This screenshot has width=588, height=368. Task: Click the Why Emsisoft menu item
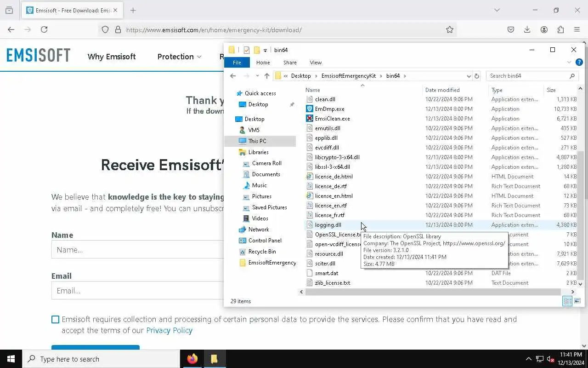point(112,57)
